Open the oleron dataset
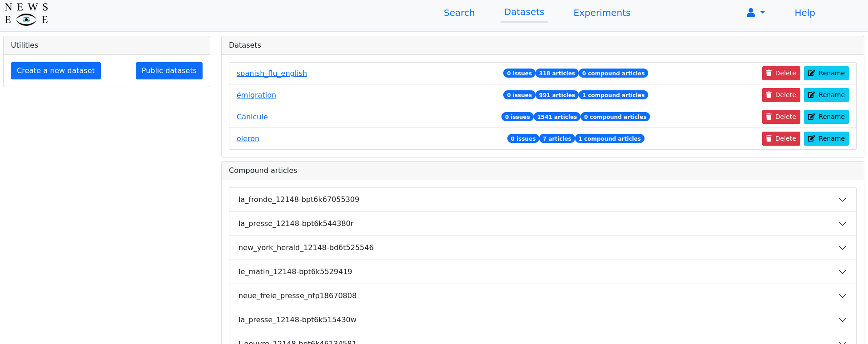This screenshot has height=344, width=868. (248, 138)
